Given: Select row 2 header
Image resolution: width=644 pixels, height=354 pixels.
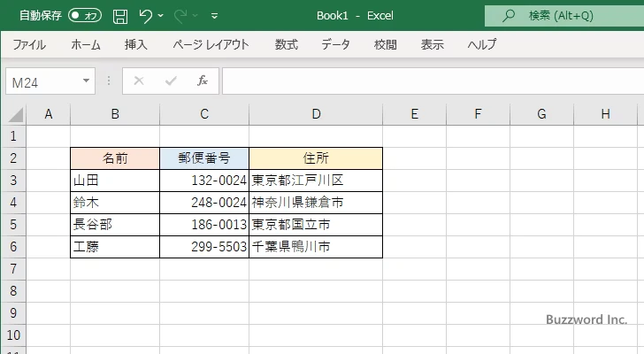Looking at the screenshot, I should [13, 158].
